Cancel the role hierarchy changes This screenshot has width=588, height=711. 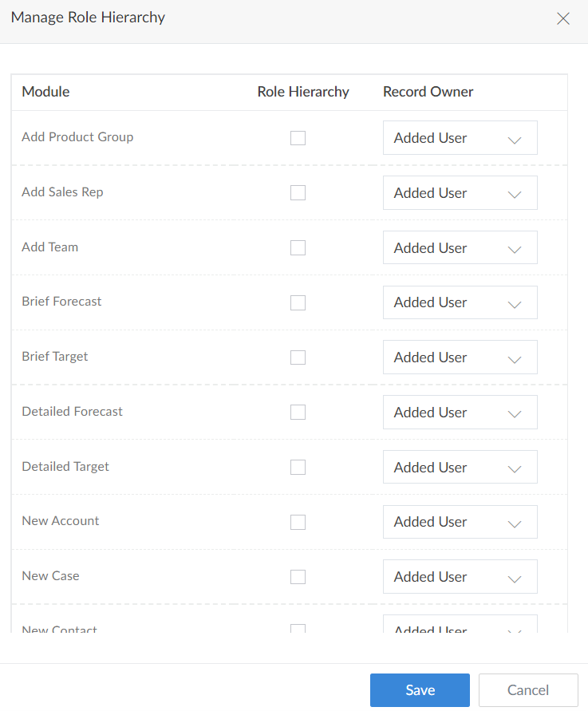pyautogui.click(x=528, y=690)
